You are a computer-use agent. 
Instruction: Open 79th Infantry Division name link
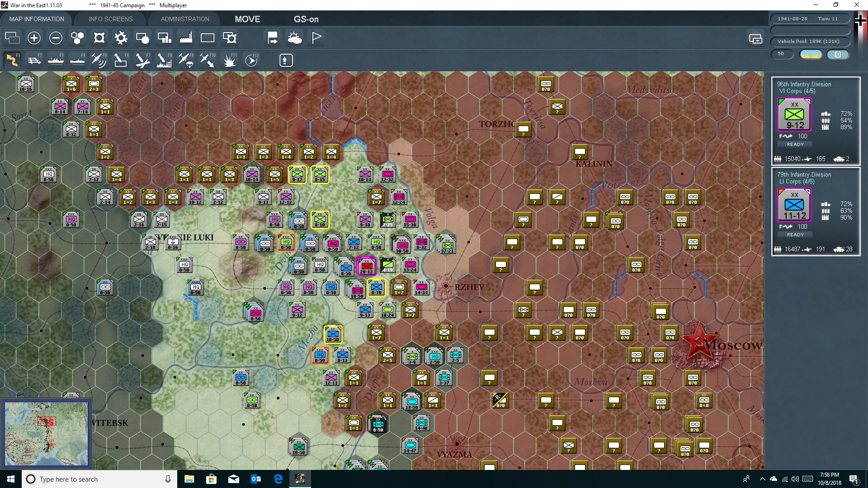click(804, 174)
